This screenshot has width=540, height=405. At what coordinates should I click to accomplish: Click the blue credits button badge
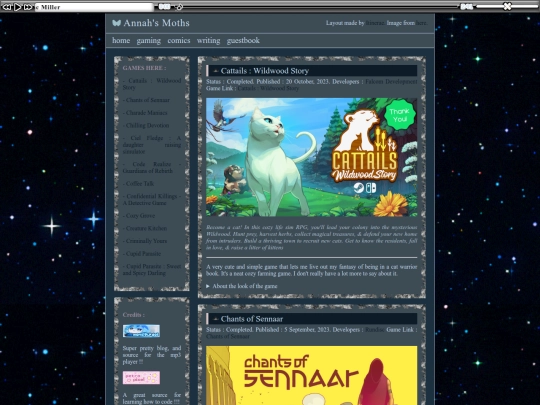point(141,331)
